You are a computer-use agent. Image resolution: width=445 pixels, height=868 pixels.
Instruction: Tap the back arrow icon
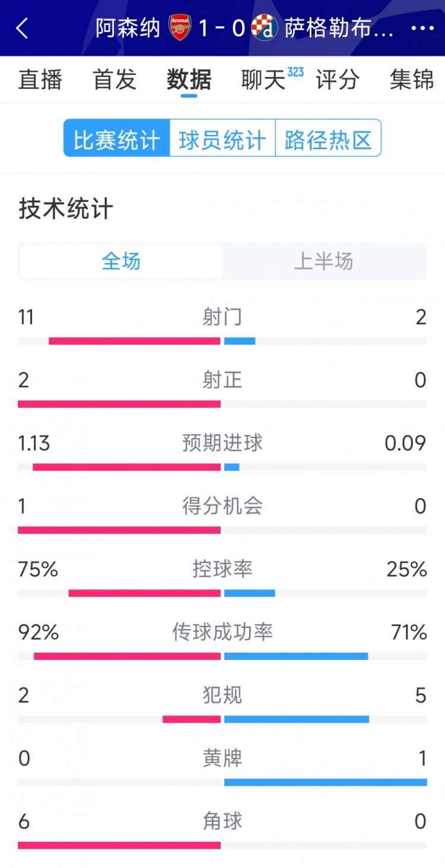(x=23, y=28)
